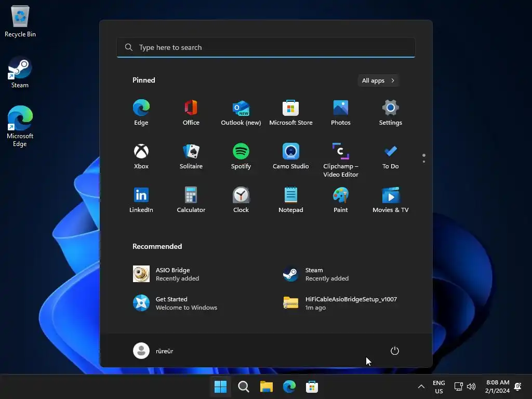Open taskbar Search magnifier
The height and width of the screenshot is (399, 532).
(243, 387)
